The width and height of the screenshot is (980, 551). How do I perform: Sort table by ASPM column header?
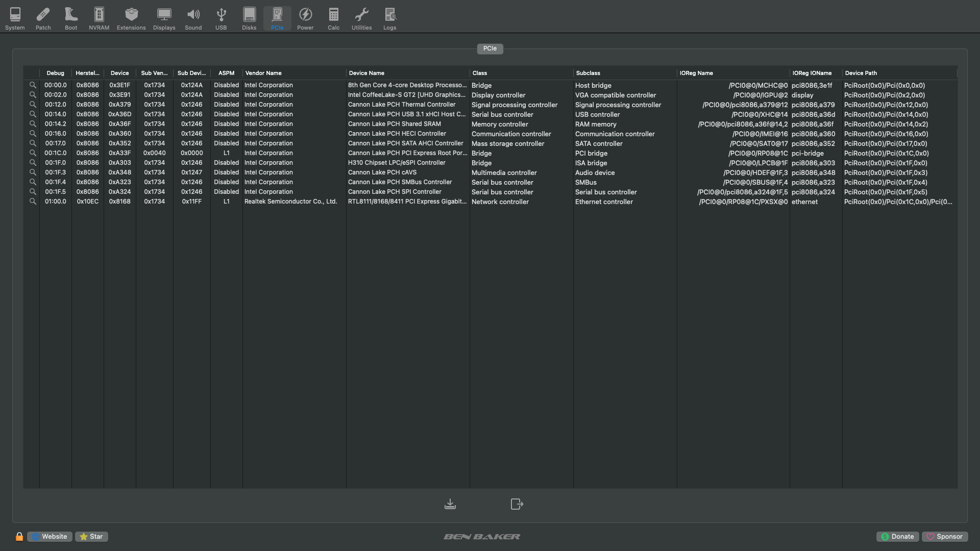[226, 73]
